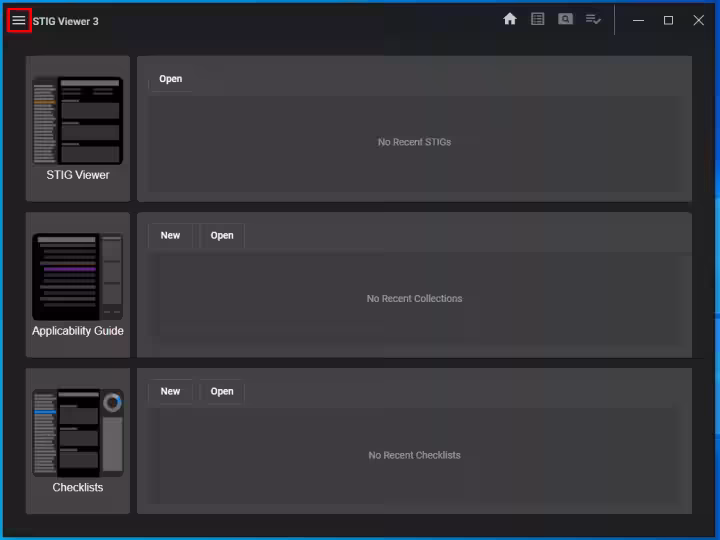
Task: Select the STIG Viewer text label
Action: 78,175
